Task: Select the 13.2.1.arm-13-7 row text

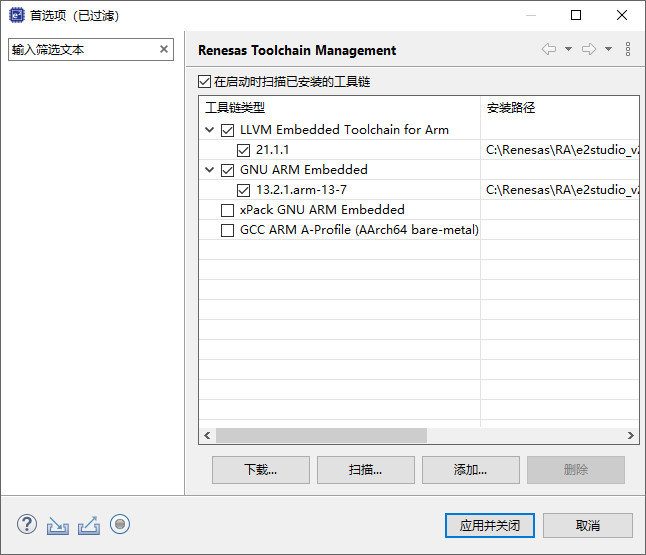Action: click(x=301, y=190)
